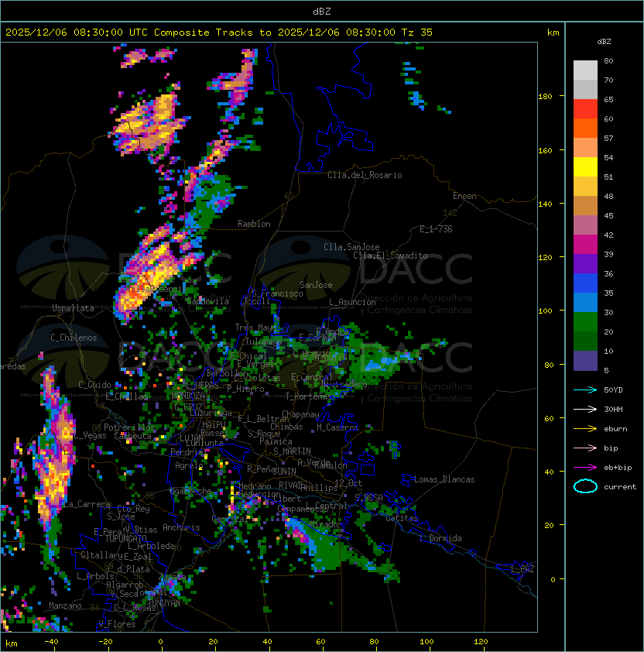Select the 5 dBZ dark purple swatch
The height and width of the screenshot is (652, 644).
coord(585,361)
